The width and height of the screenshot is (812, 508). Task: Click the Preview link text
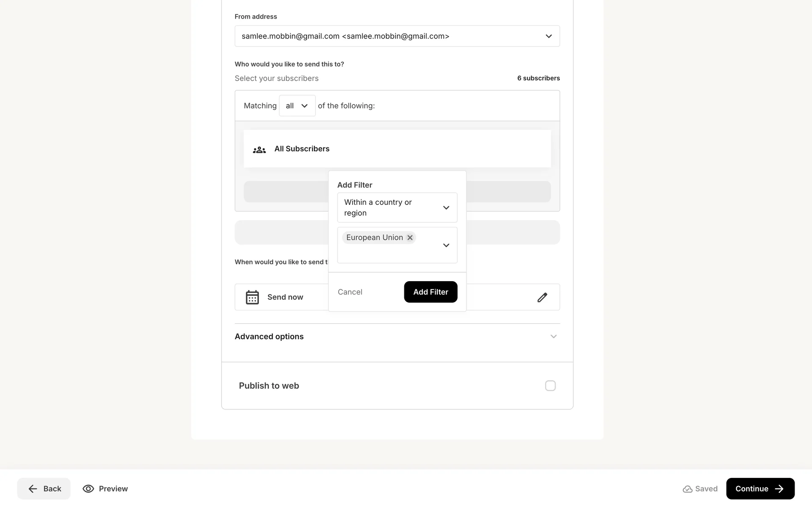[113, 489]
